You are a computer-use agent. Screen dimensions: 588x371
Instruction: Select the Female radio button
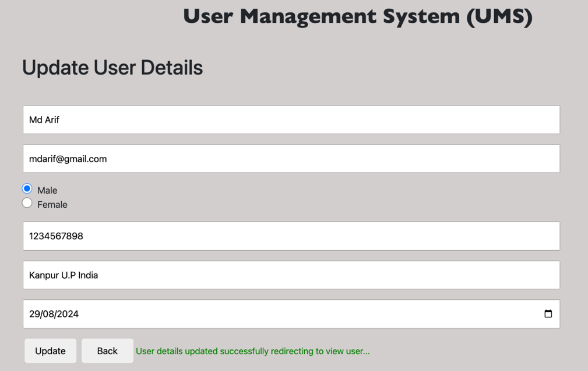pyautogui.click(x=27, y=203)
